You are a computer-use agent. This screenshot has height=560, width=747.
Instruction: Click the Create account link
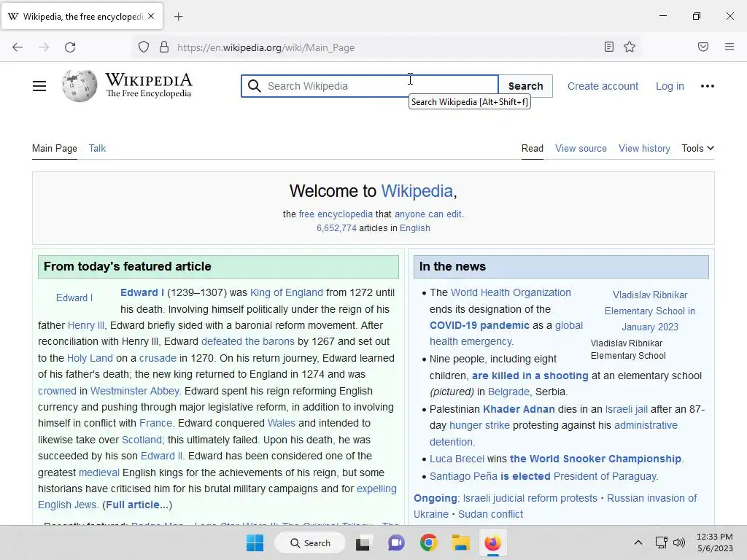point(603,86)
